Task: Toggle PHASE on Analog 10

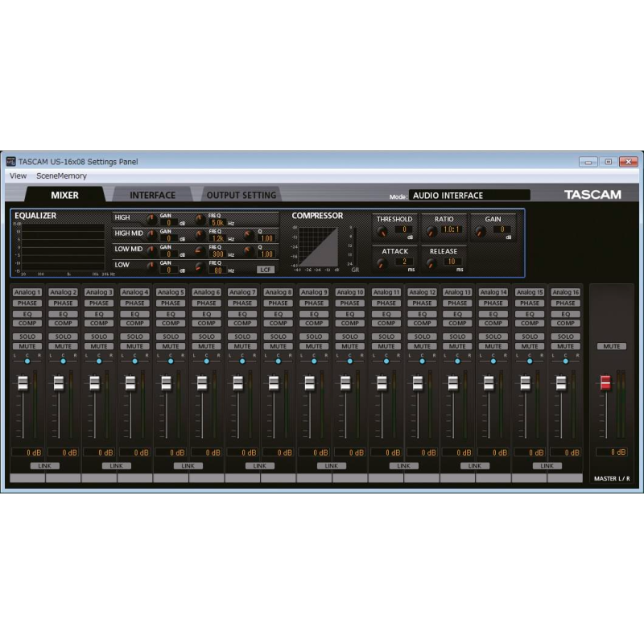Action: pos(350,303)
